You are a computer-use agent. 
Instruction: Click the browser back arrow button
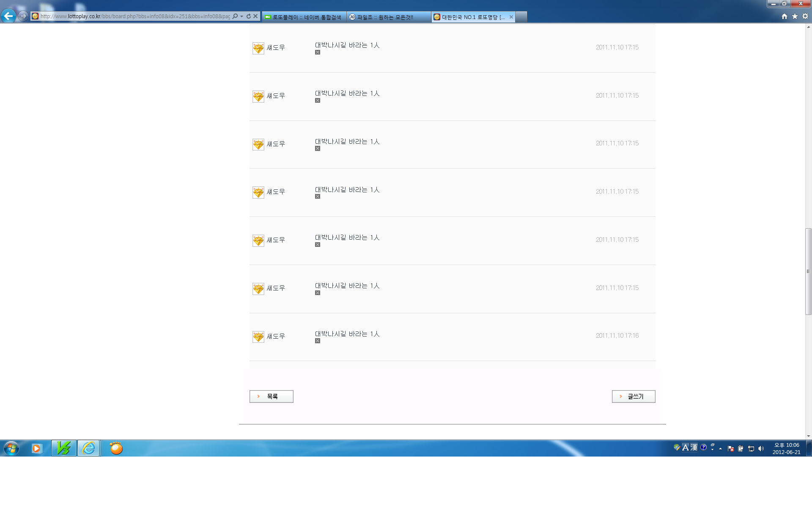coord(8,16)
